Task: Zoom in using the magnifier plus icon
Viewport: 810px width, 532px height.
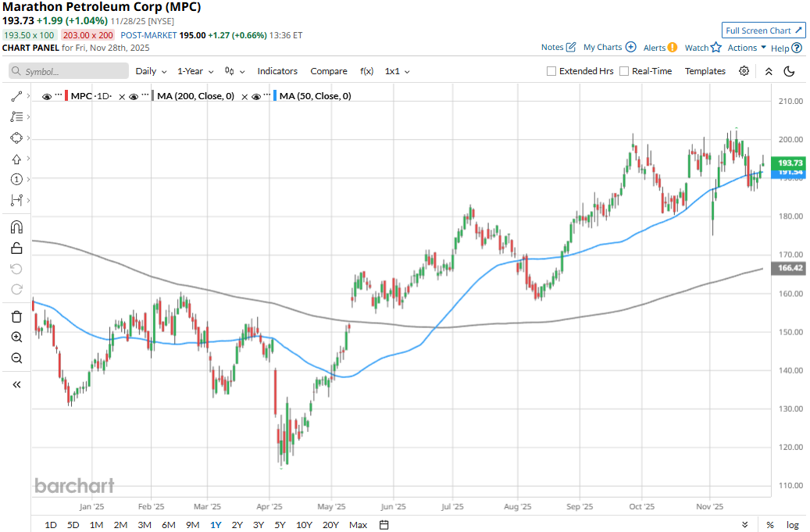Action: (16, 337)
